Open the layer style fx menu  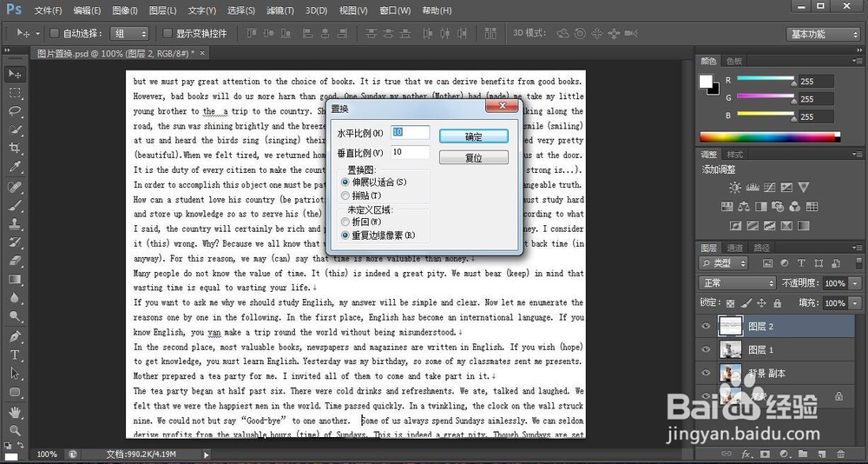[x=746, y=454]
